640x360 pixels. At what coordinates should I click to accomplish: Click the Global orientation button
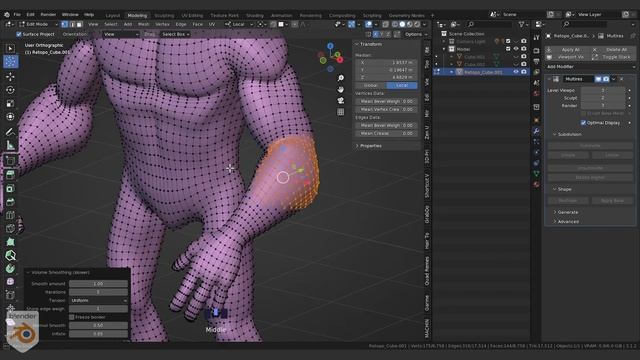(371, 85)
